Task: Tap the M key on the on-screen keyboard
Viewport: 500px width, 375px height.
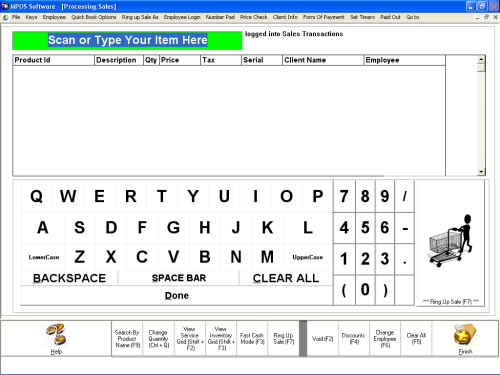Action: tap(267, 257)
